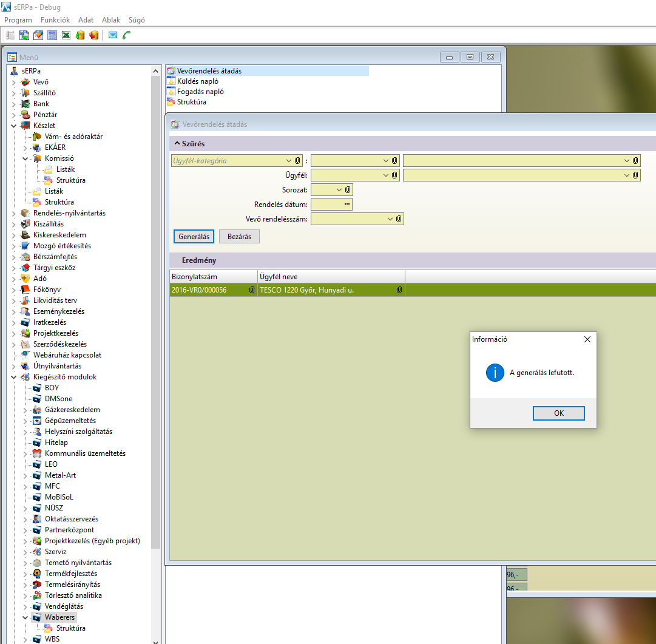Expand the EKÁER tree node
Image resolution: width=656 pixels, height=644 pixels.
[x=25, y=147]
